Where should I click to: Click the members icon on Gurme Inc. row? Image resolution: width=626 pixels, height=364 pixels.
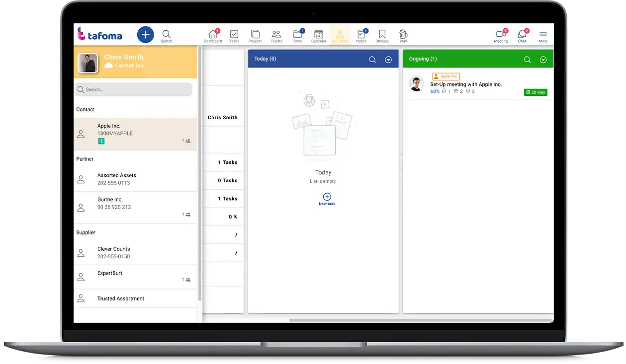[188, 215]
